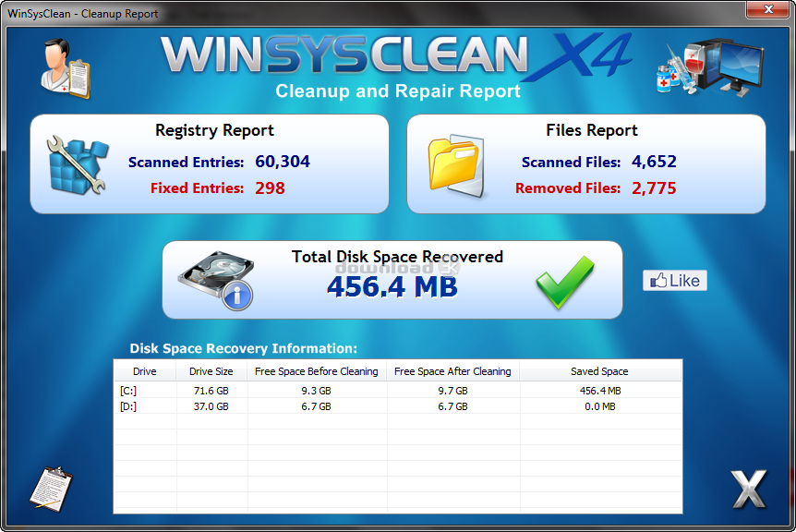Sort table by Drive Size column header

211,371
